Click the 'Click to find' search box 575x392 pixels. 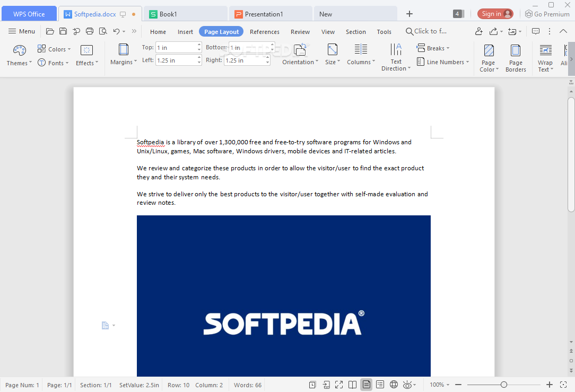click(x=426, y=31)
